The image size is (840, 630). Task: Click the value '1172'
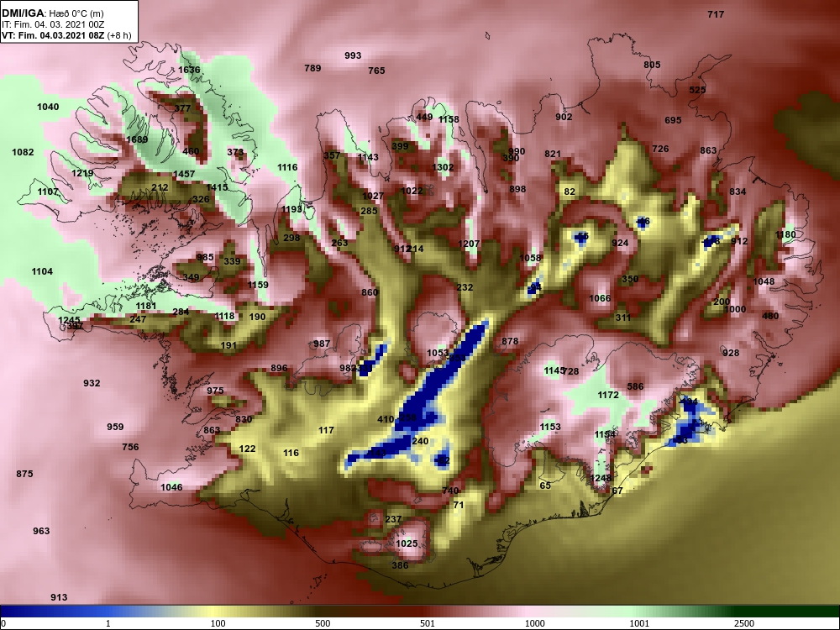click(608, 396)
